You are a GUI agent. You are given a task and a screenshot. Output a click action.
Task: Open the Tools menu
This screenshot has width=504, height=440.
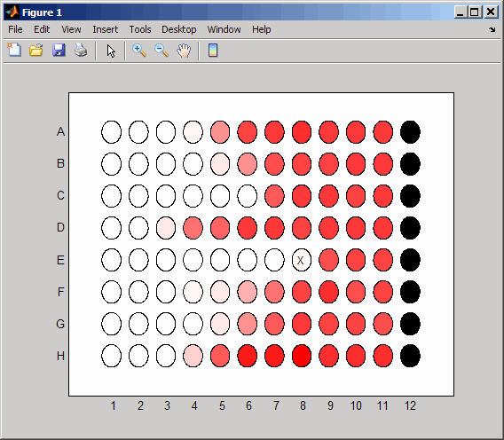click(140, 29)
